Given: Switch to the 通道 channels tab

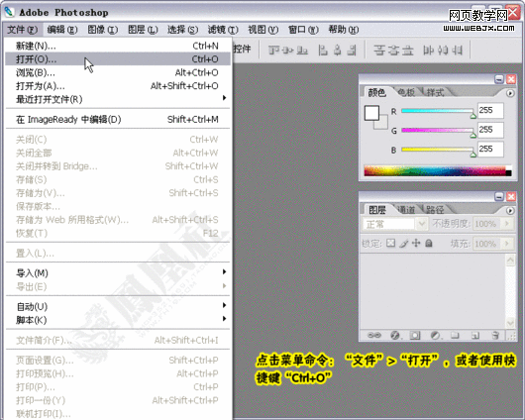Looking at the screenshot, I should (x=406, y=210).
